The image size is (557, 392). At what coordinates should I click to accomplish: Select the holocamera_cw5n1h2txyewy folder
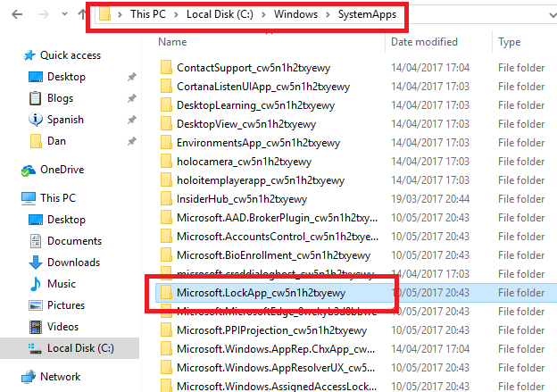pos(244,162)
